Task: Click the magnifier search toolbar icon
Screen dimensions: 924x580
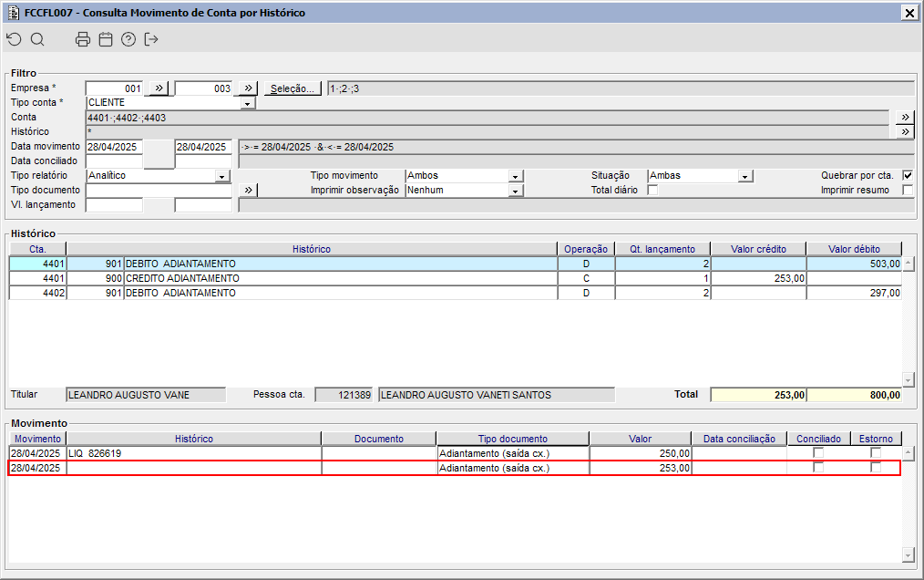Action: [37, 39]
